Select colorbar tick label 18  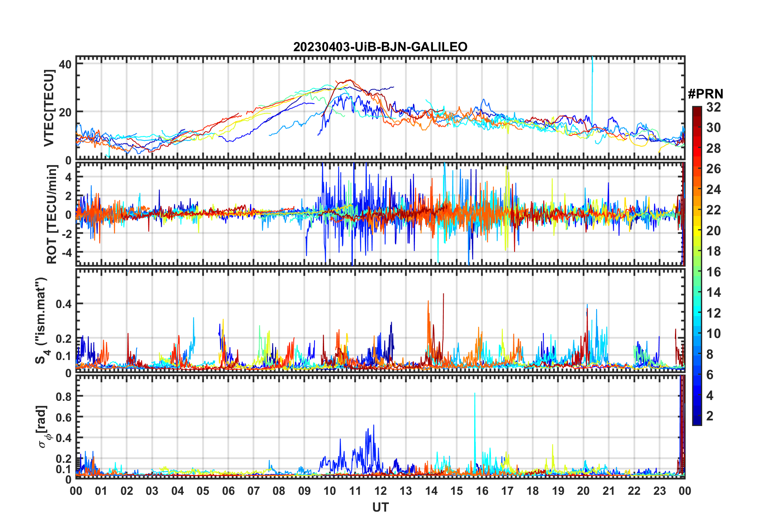pyautogui.click(x=713, y=251)
